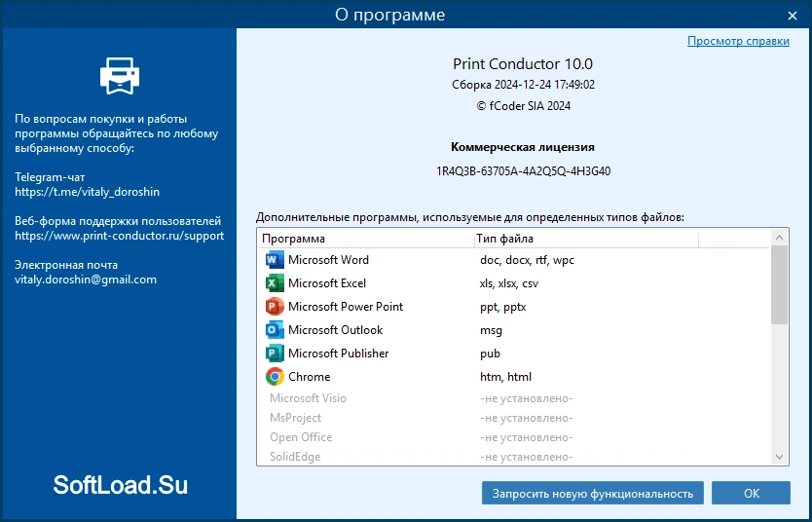Click the list scrollbar up arrow
This screenshot has height=522, width=812.
[779, 238]
